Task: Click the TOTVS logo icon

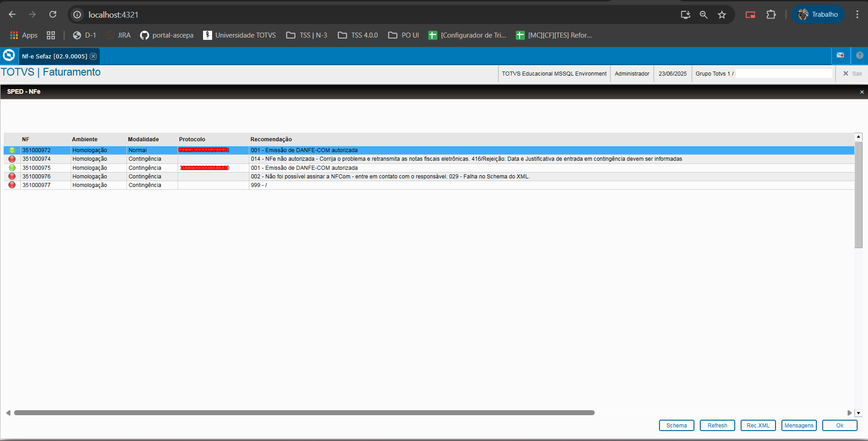Action: point(9,55)
